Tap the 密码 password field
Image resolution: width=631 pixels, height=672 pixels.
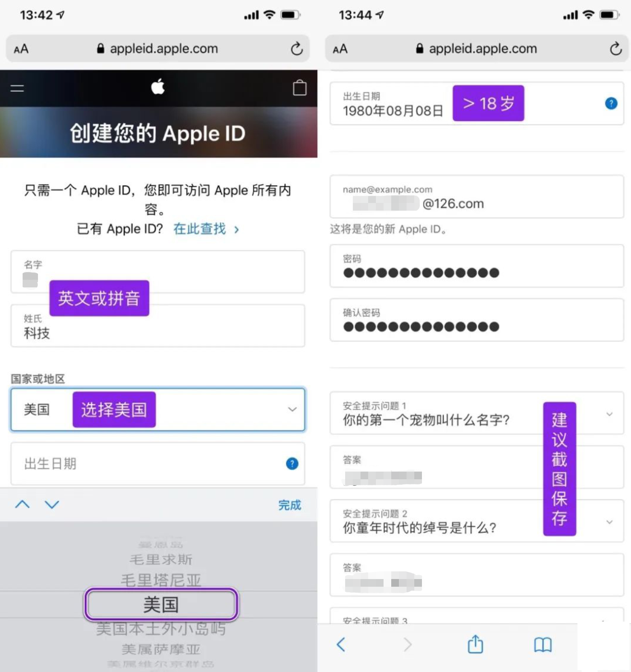pos(477,266)
